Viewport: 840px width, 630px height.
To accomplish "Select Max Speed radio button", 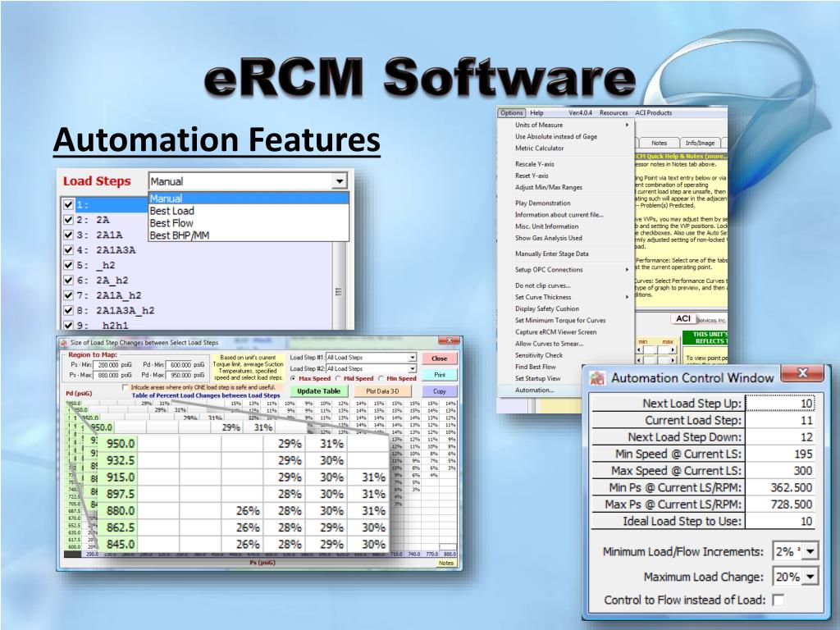I will (293, 379).
